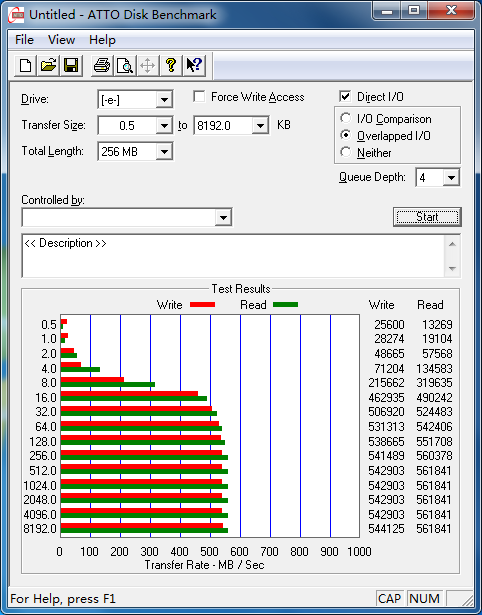Choose the Neither radio option
The width and height of the screenshot is (482, 615).
(346, 152)
